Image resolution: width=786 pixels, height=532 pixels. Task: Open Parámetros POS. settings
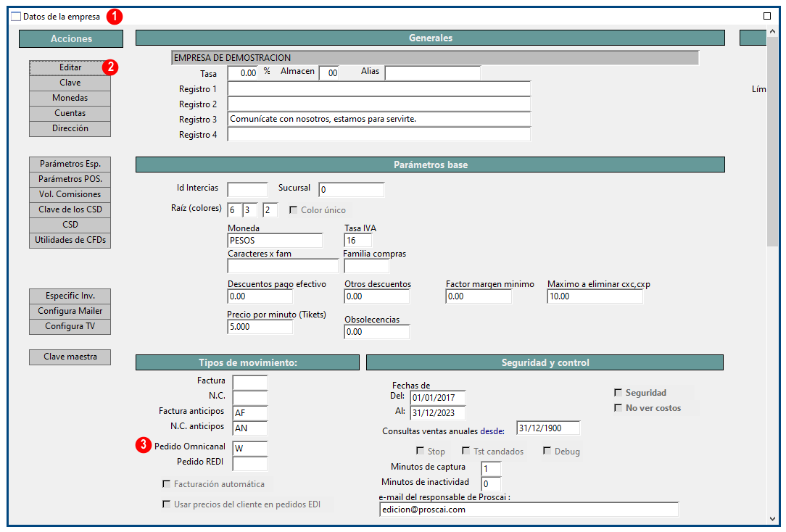pyautogui.click(x=70, y=179)
